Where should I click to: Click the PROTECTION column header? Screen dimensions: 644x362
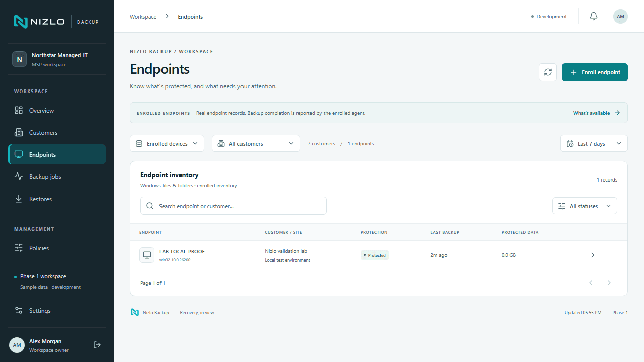click(374, 232)
